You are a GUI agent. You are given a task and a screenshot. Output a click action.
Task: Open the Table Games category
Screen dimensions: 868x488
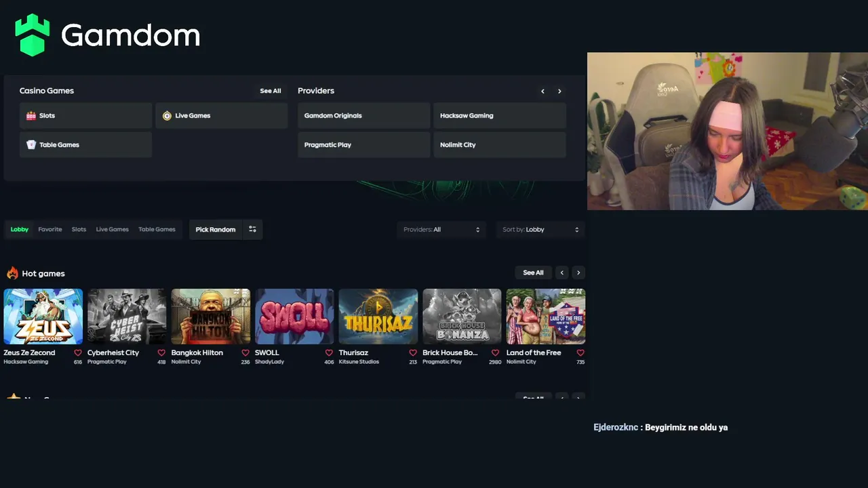click(x=85, y=145)
